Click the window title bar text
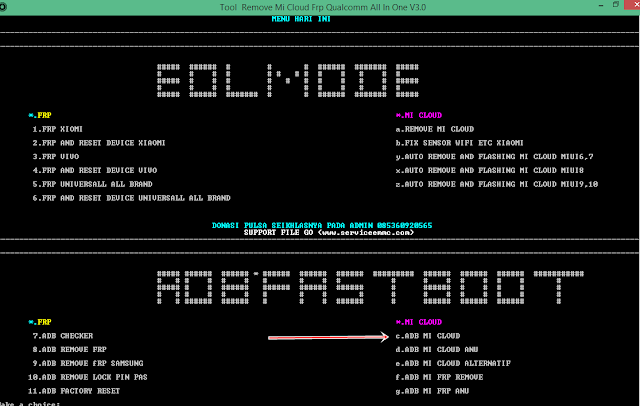This screenshot has width=640, height=406. [322, 7]
